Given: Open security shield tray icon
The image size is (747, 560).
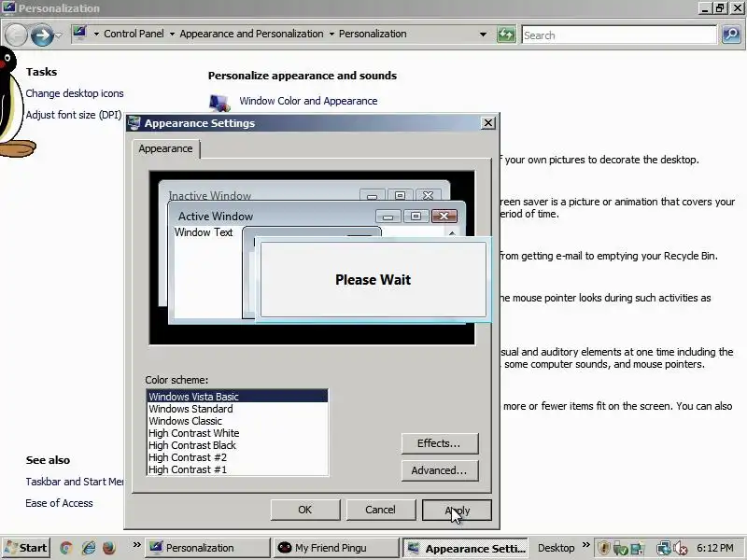Looking at the screenshot, I should click(603, 548).
